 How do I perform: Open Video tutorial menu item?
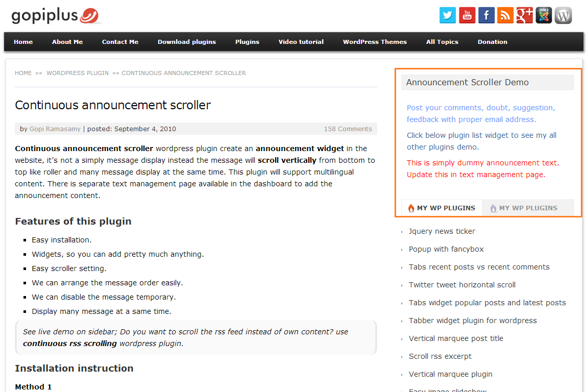[x=301, y=42]
